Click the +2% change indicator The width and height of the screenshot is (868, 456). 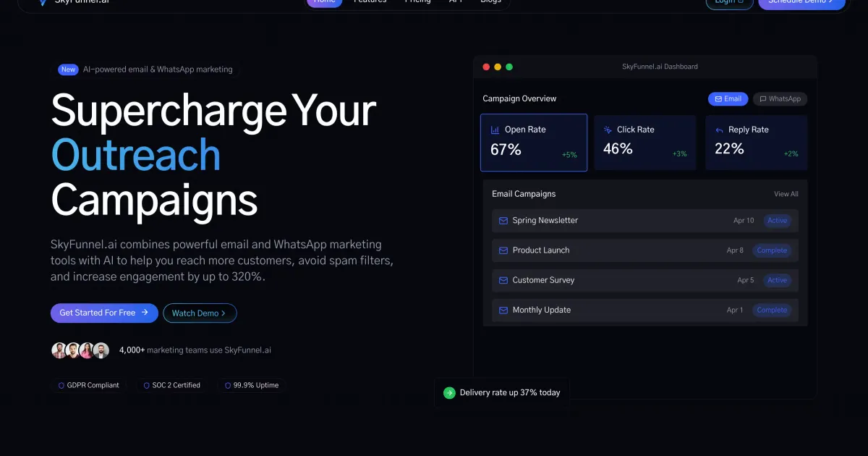[x=791, y=154]
